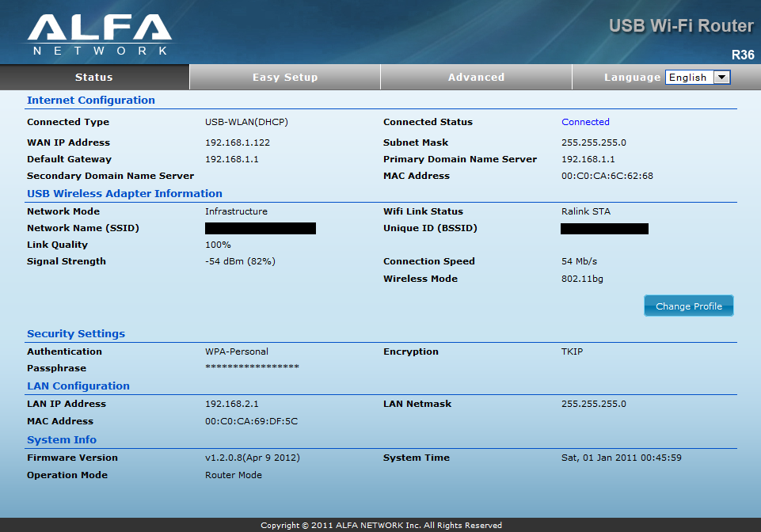Select the USB Wireless Adapter Information heading
The width and height of the screenshot is (761, 532).
coord(125,193)
